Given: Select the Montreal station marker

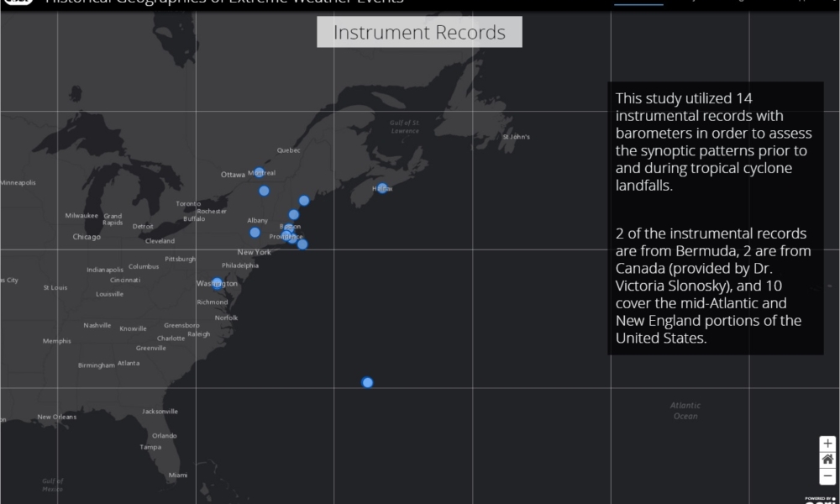Looking at the screenshot, I should (x=259, y=172).
